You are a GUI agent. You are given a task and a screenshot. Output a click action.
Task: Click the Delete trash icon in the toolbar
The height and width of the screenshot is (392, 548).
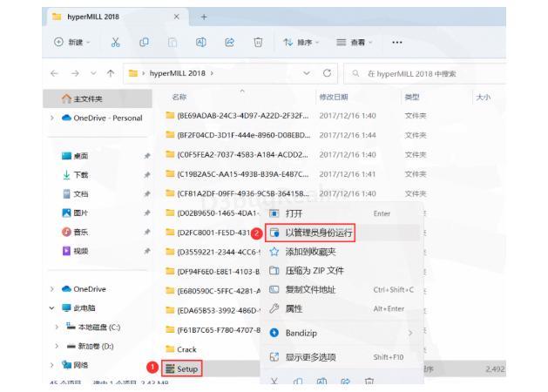258,43
